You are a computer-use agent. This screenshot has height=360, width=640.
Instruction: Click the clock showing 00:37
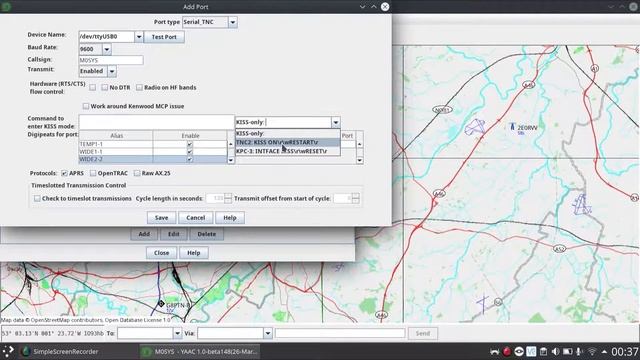(x=625, y=351)
